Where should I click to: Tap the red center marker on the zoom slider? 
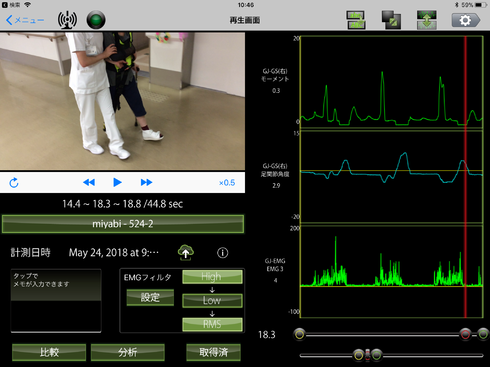click(x=368, y=355)
